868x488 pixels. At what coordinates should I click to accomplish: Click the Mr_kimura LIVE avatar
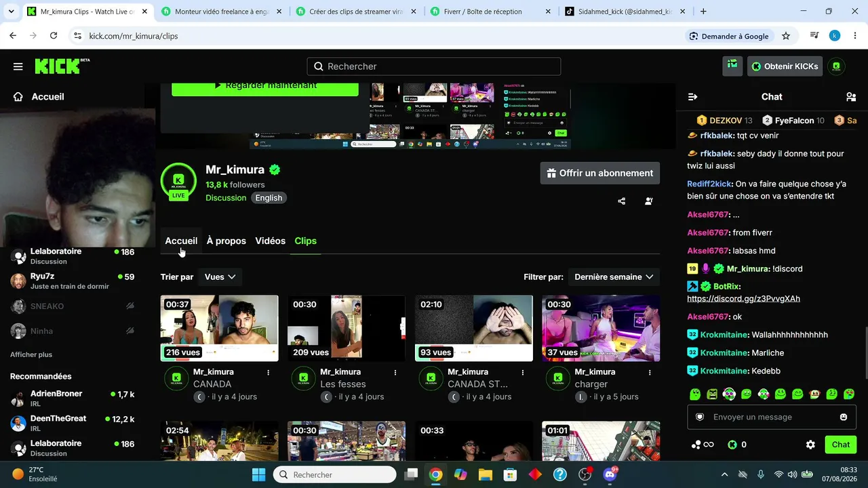click(178, 182)
